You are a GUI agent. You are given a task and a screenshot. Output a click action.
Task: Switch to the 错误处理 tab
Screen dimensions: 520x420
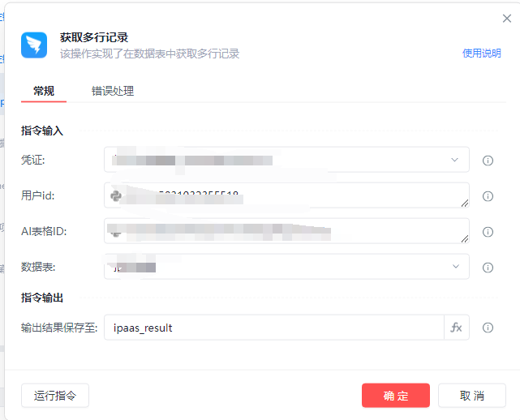113,91
